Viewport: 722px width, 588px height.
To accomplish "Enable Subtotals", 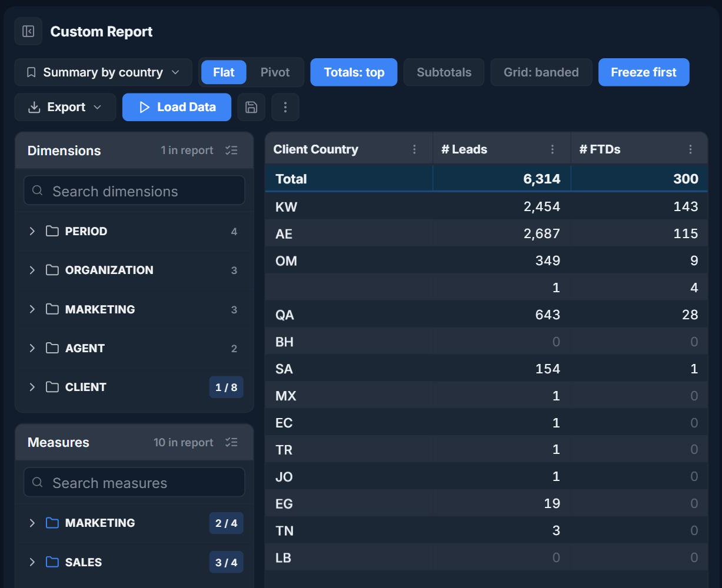I will (444, 72).
